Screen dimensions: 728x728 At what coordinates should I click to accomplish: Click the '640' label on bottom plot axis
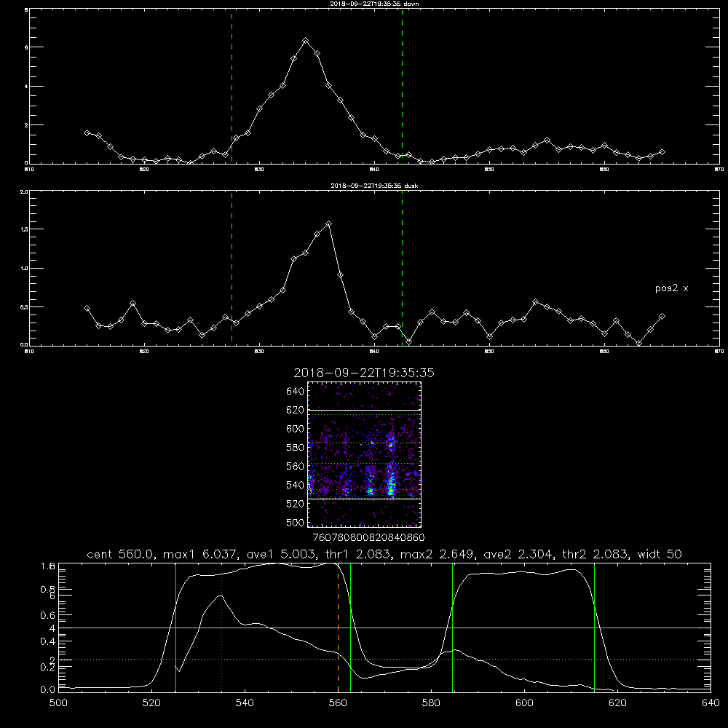click(711, 703)
